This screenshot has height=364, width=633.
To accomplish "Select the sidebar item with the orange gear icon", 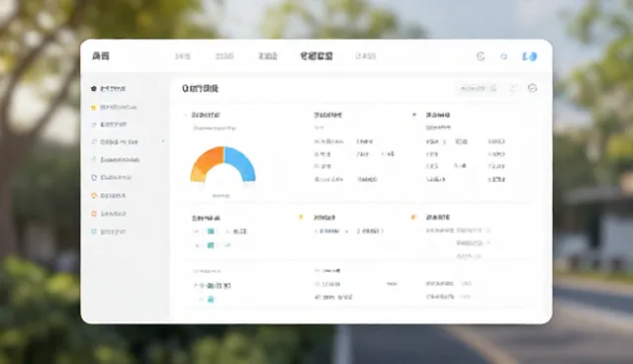I will click(108, 195).
